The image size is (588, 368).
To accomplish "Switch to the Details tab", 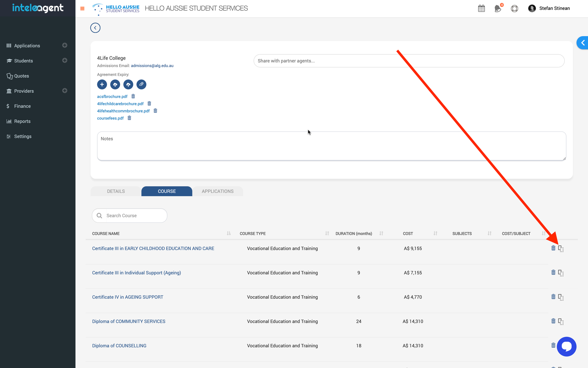I will click(116, 191).
